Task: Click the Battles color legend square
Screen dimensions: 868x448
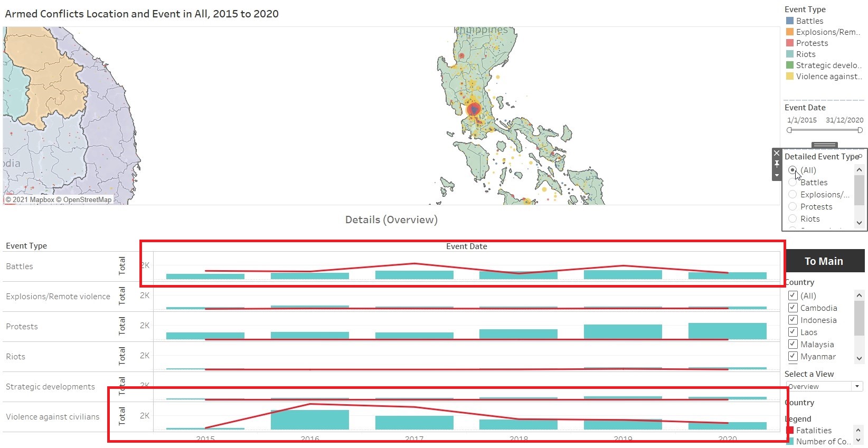Action: pyautogui.click(x=790, y=21)
